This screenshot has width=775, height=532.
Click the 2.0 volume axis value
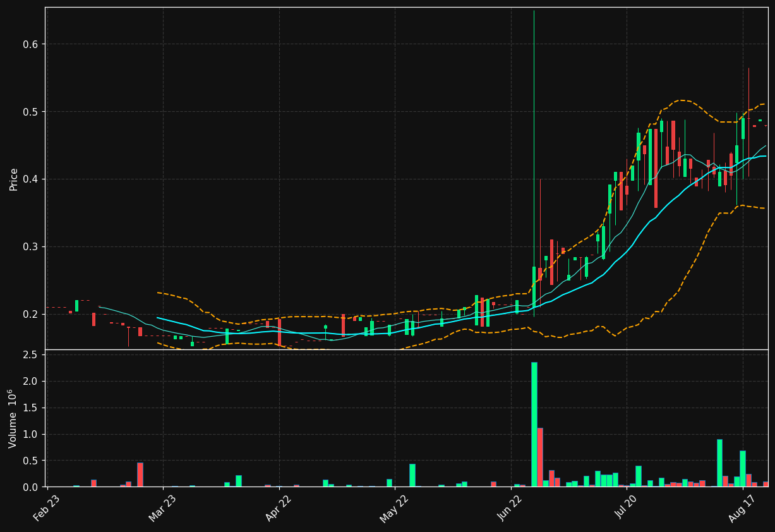[x=31, y=382]
